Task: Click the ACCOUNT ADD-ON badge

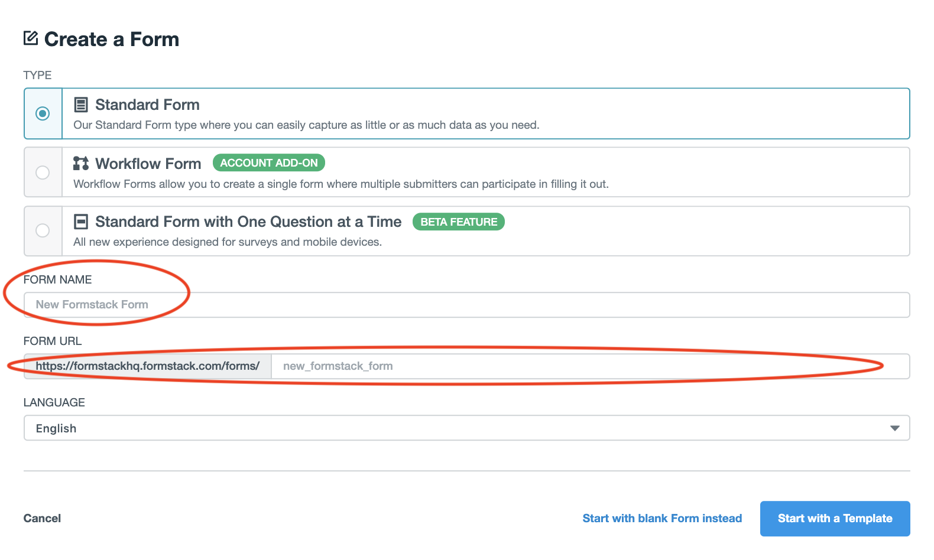Action: click(269, 163)
